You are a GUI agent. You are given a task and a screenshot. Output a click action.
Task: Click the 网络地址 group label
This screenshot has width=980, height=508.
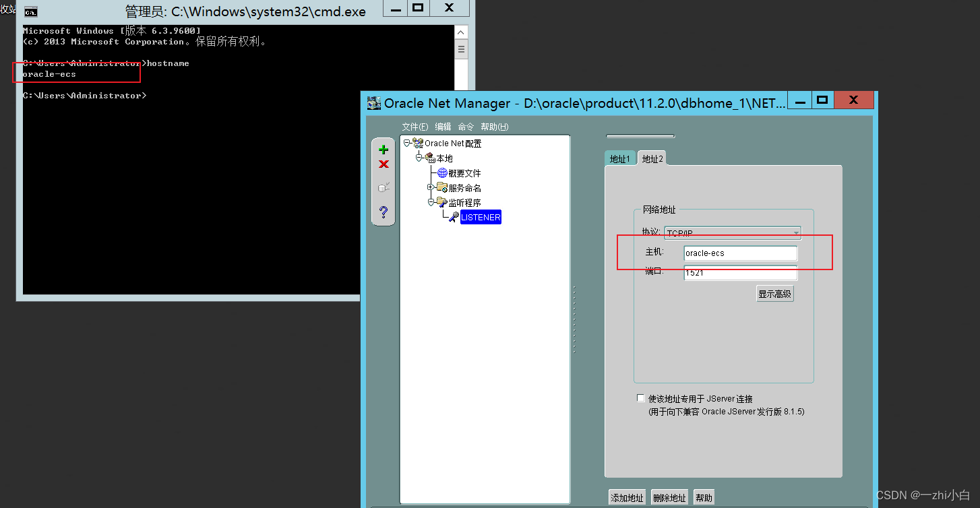(659, 210)
